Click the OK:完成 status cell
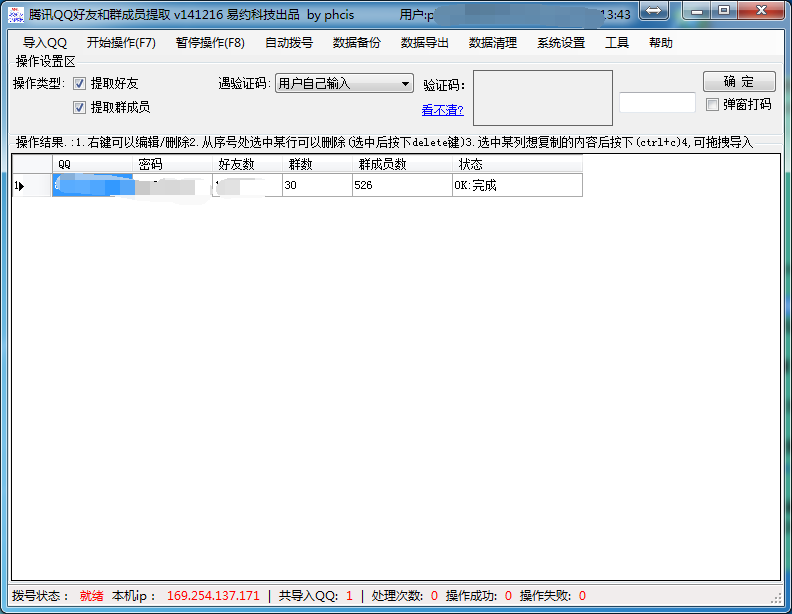Image resolution: width=792 pixels, height=614 pixels. point(518,185)
